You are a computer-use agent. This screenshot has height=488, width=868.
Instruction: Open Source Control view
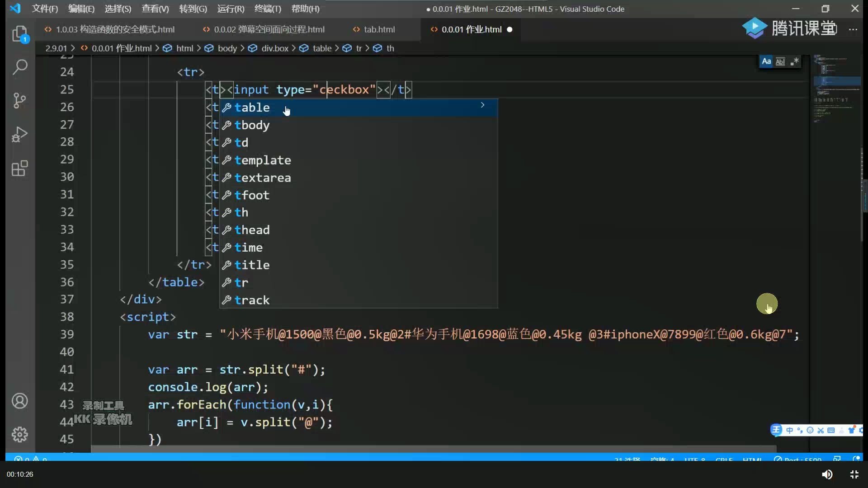pos(19,100)
